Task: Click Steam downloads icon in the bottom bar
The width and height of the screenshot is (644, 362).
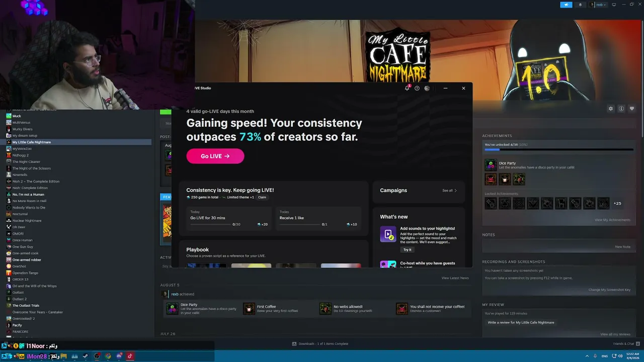Action: click(294, 344)
